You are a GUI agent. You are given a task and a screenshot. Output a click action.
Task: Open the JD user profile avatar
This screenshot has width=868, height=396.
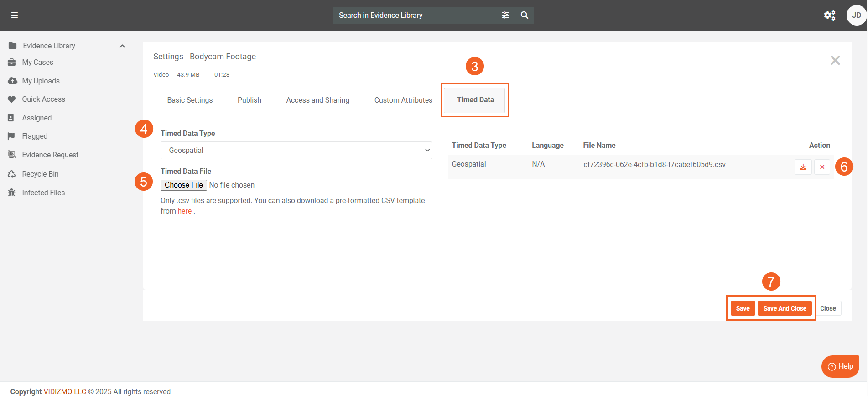coord(856,16)
